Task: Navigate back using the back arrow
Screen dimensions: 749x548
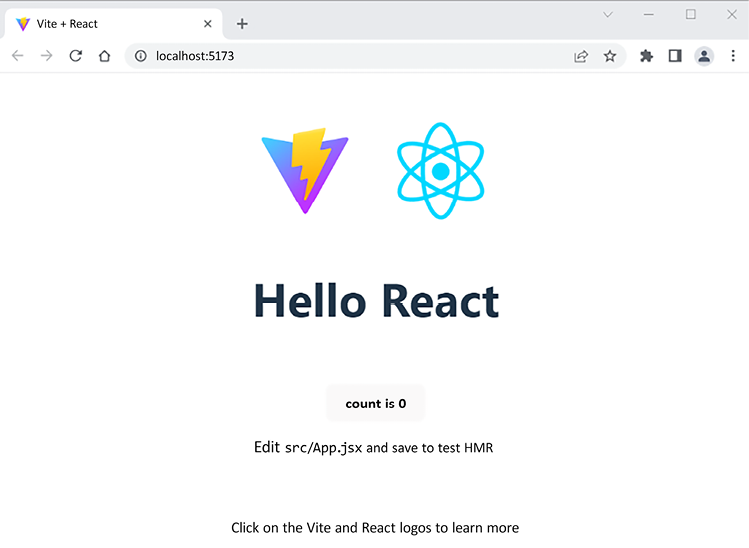Action: click(x=17, y=56)
